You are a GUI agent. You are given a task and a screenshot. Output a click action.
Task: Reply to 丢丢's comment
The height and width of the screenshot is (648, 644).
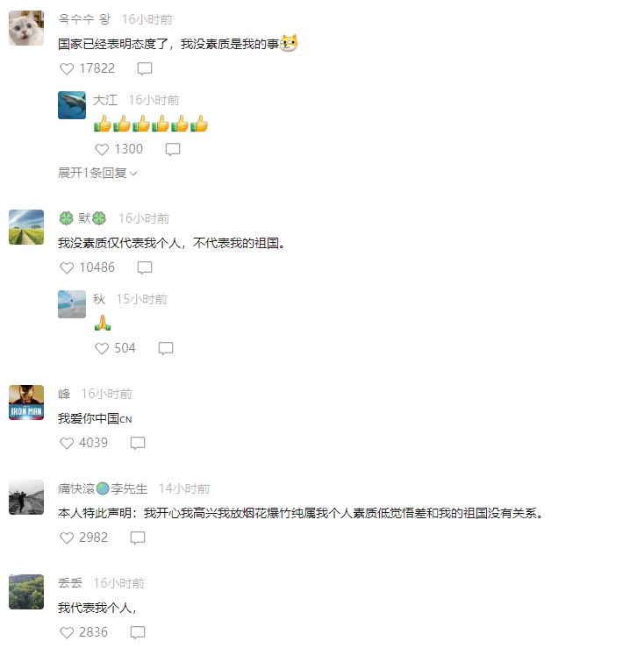(138, 632)
